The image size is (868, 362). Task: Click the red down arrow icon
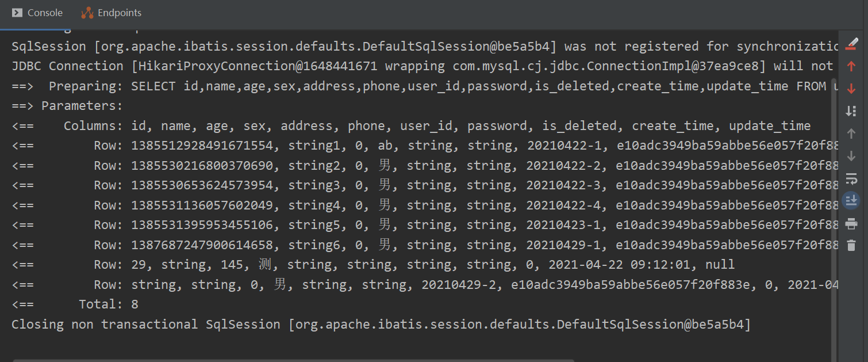coord(851,89)
